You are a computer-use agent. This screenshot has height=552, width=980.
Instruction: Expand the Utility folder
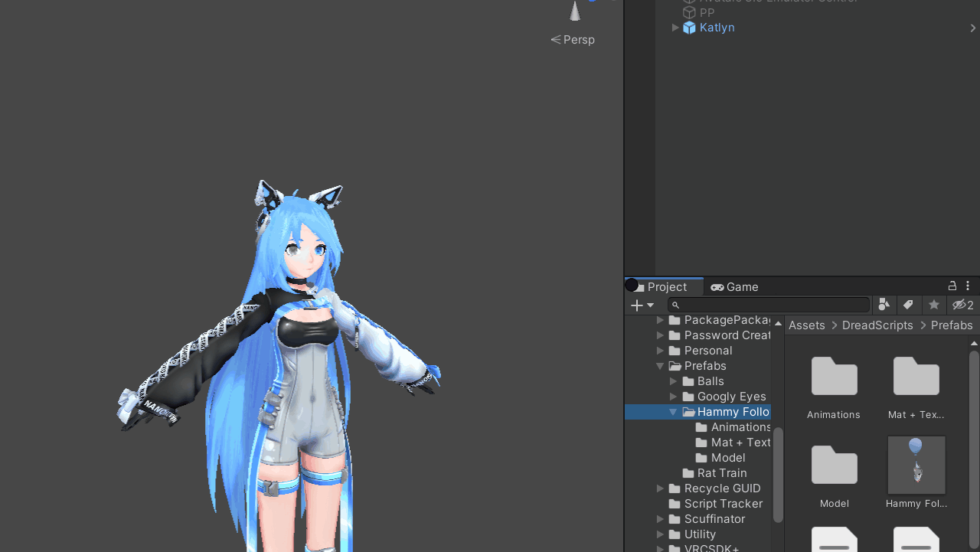[x=661, y=534]
